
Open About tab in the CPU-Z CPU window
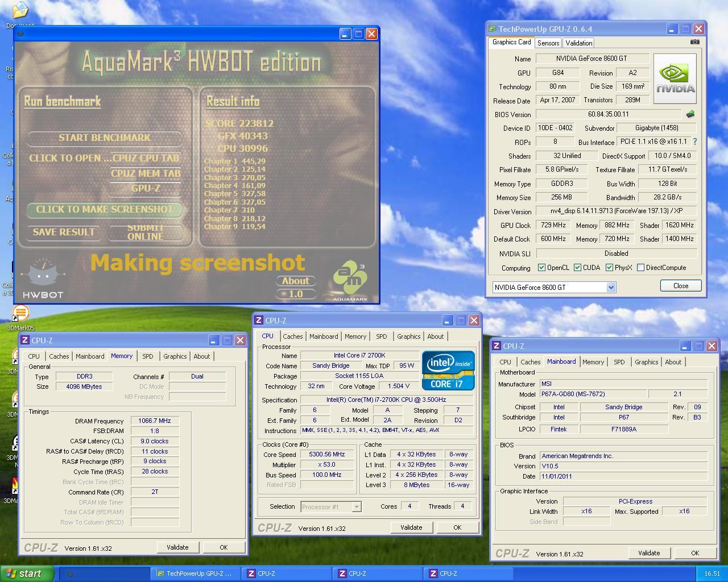point(436,336)
